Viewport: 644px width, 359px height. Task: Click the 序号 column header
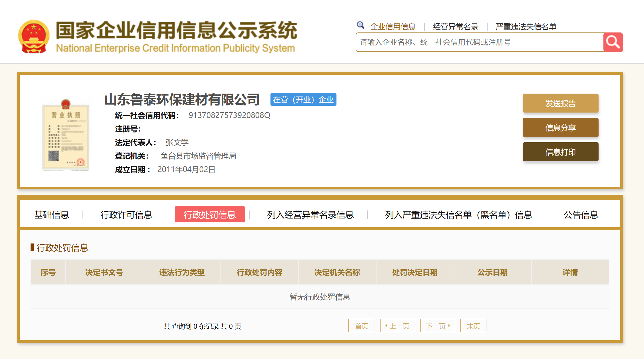[x=48, y=272]
